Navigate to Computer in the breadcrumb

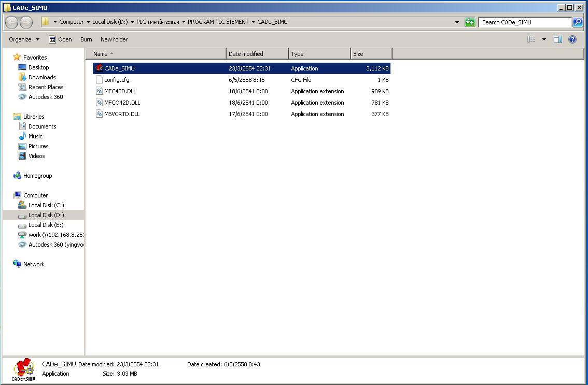[71, 22]
